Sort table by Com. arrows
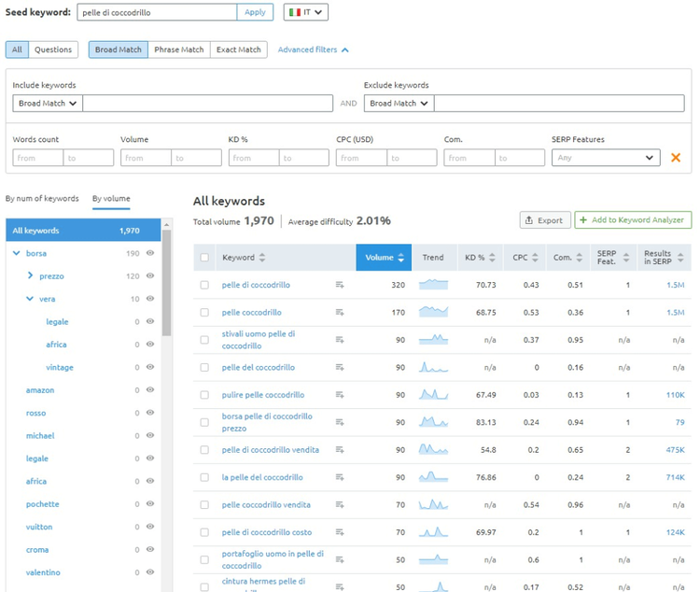This screenshot has height=592, width=700. [x=579, y=258]
